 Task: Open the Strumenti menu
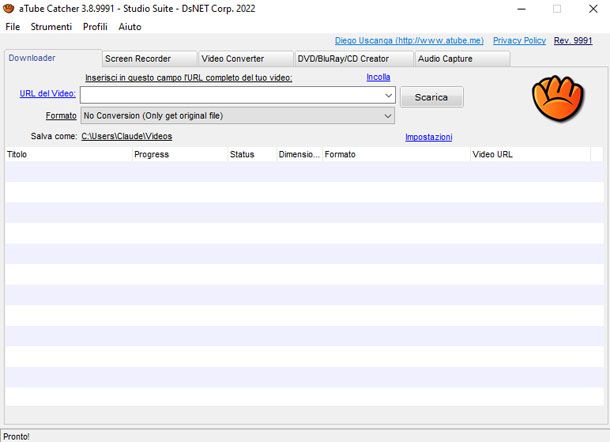click(51, 26)
